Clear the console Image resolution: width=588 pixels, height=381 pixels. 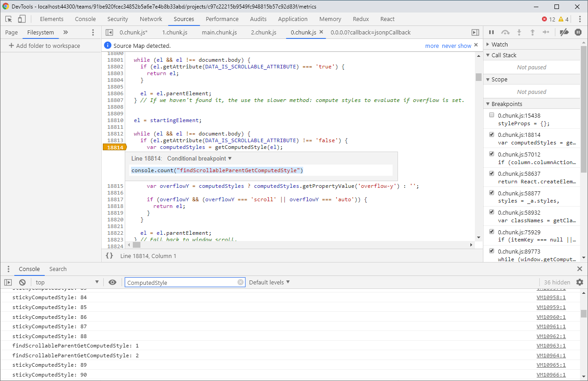coord(22,282)
